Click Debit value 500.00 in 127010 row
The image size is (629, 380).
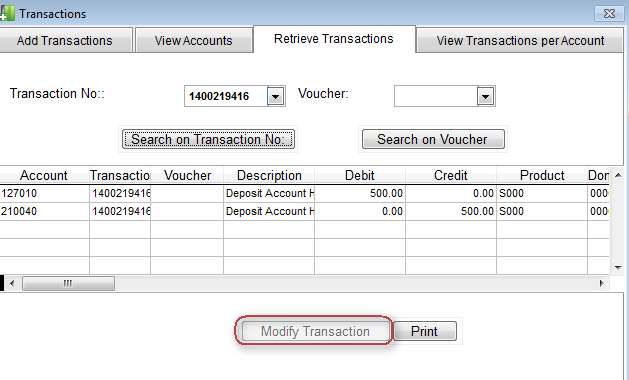pyautogui.click(x=360, y=193)
